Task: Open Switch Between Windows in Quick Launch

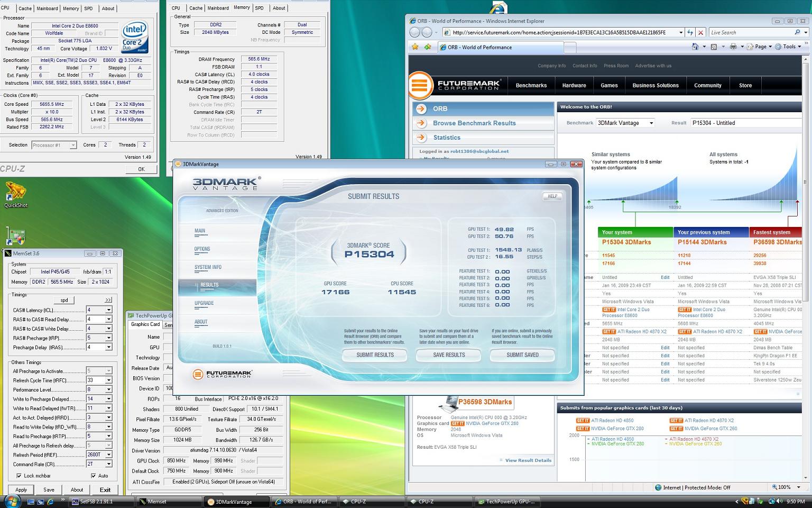Action: (41, 502)
